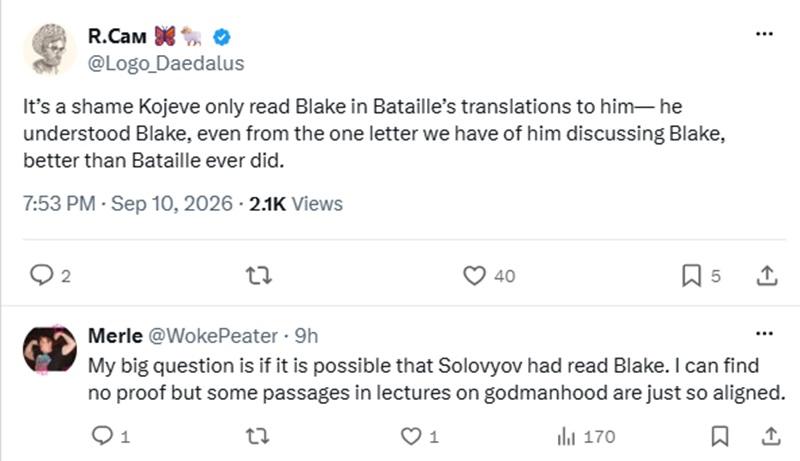This screenshot has height=461, width=800.
Task: Visit the @Logo_Daedalus handle
Action: pyautogui.click(x=166, y=63)
